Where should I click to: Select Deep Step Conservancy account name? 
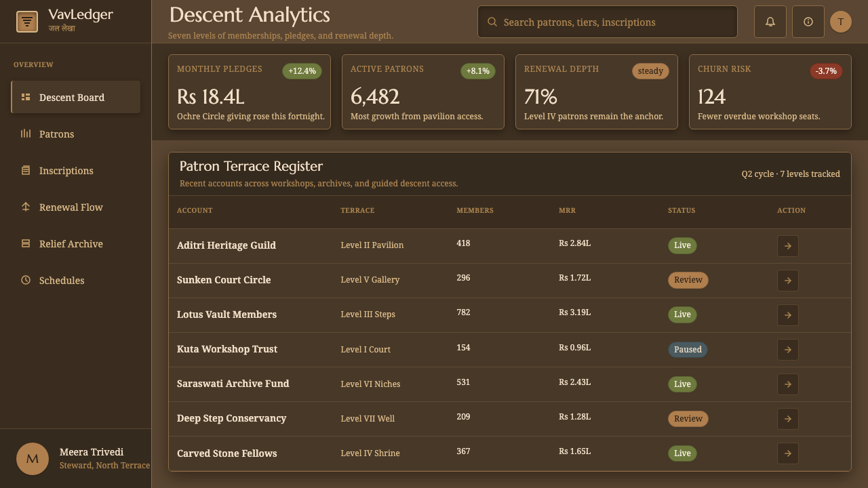tap(232, 418)
